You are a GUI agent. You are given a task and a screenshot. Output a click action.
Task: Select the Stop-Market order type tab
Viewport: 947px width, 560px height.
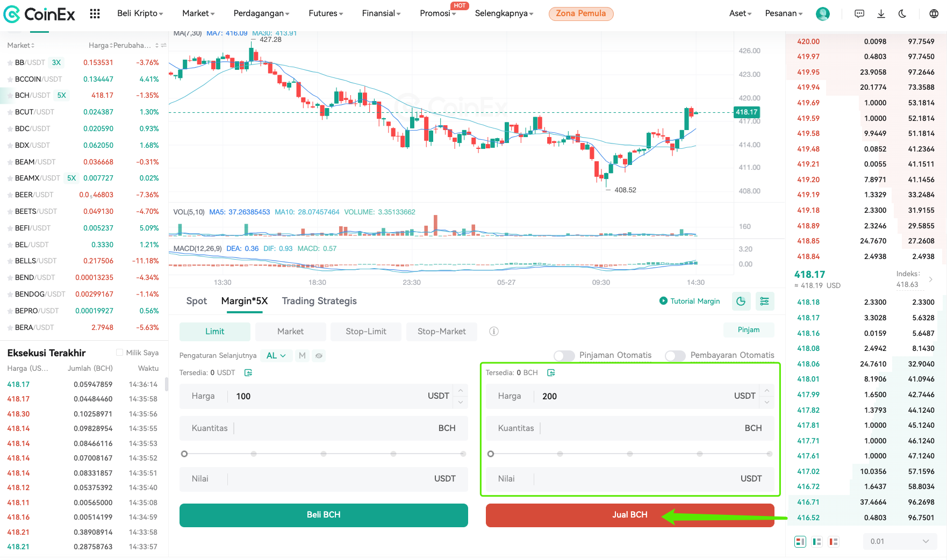click(x=442, y=332)
